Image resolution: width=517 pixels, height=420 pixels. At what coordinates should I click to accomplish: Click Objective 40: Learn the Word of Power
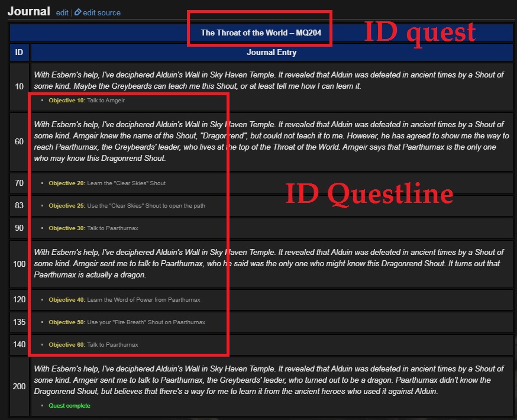pos(124,300)
